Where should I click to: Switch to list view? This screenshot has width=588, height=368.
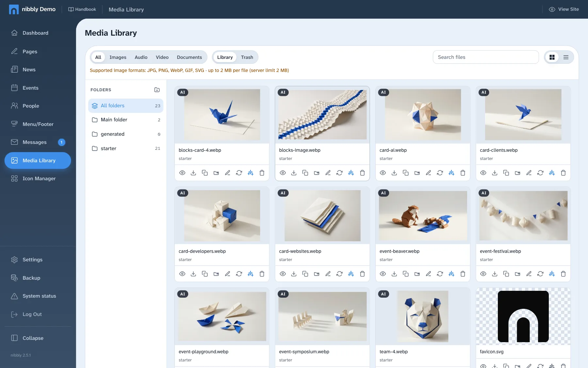coord(566,57)
